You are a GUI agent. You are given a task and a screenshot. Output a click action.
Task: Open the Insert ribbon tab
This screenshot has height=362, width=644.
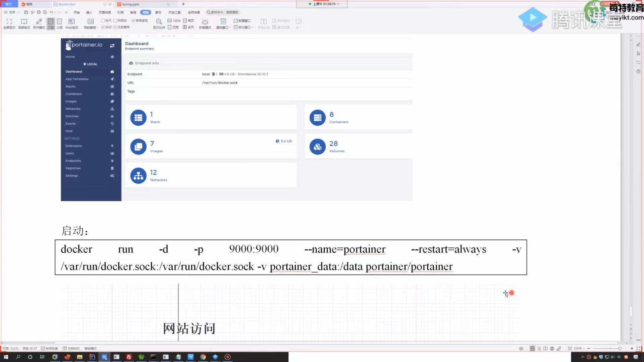[89, 12]
